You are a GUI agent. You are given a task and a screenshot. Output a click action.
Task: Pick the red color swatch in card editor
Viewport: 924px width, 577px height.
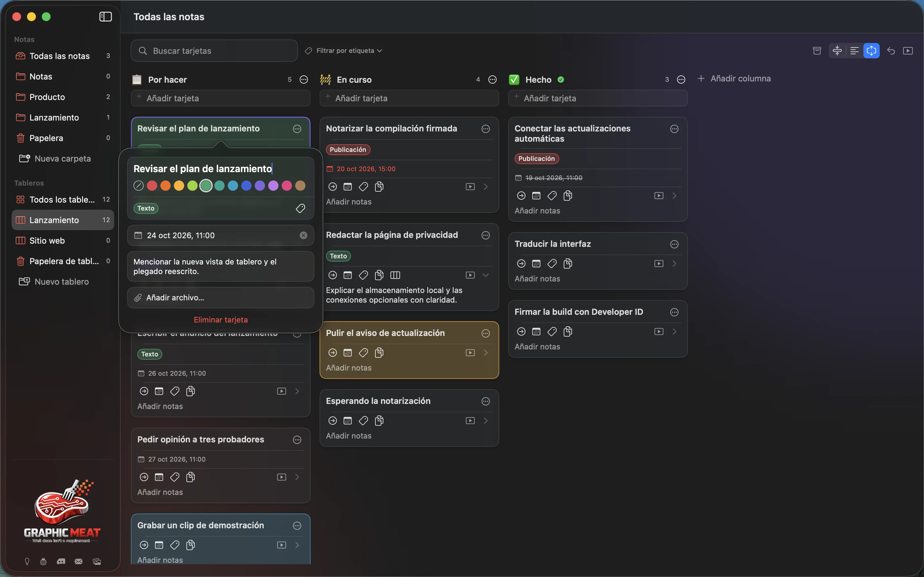point(152,186)
